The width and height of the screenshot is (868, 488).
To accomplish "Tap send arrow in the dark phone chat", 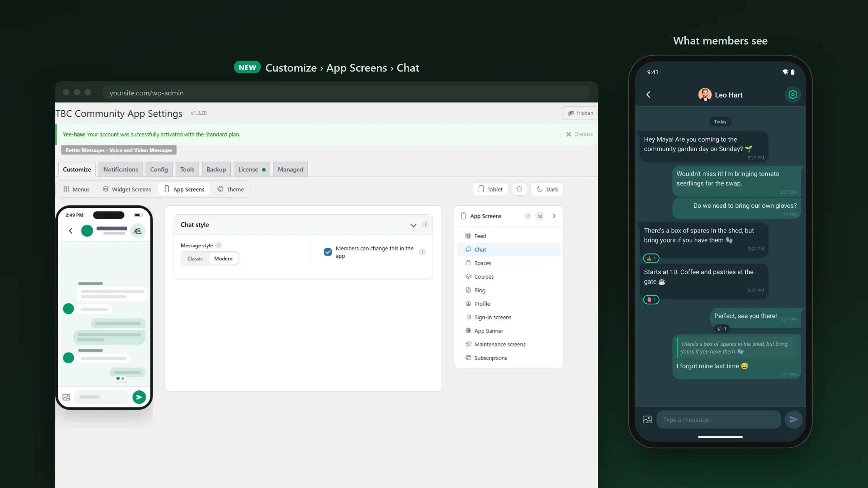I will [793, 419].
